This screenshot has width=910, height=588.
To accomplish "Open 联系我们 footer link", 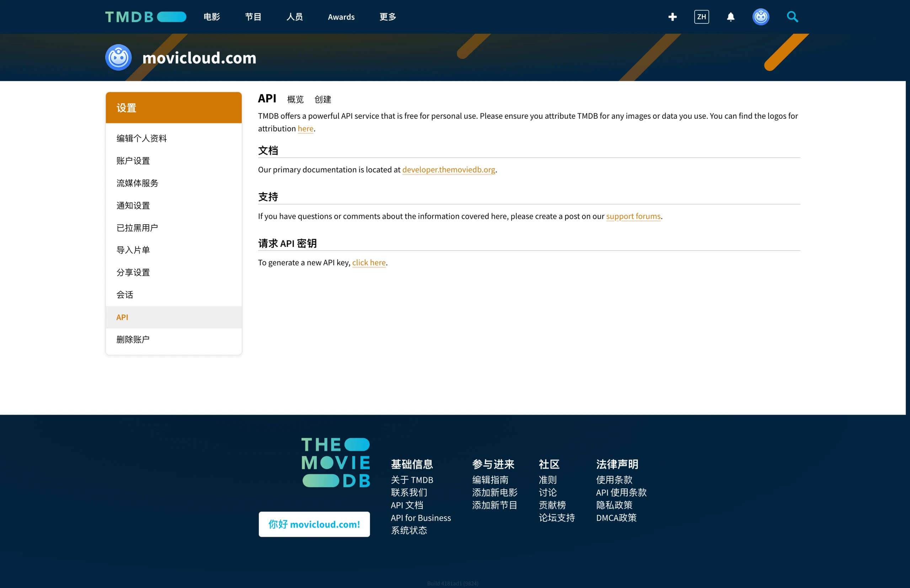I will tap(409, 492).
